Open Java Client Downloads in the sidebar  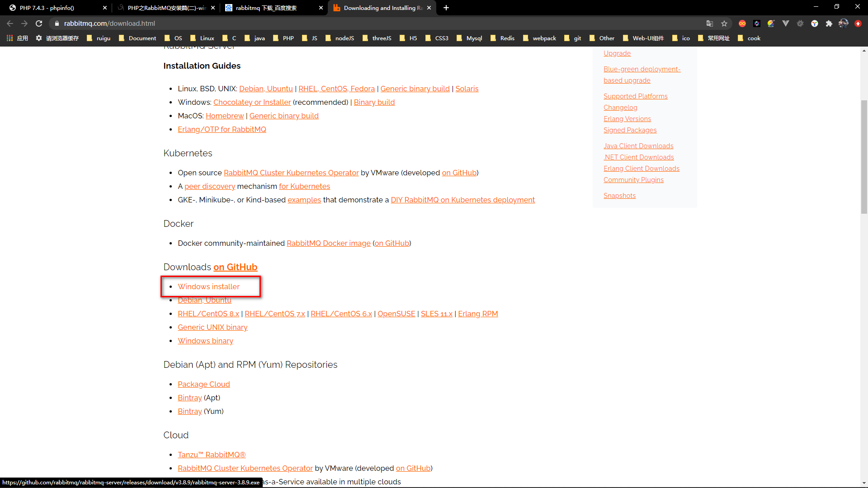coord(638,146)
